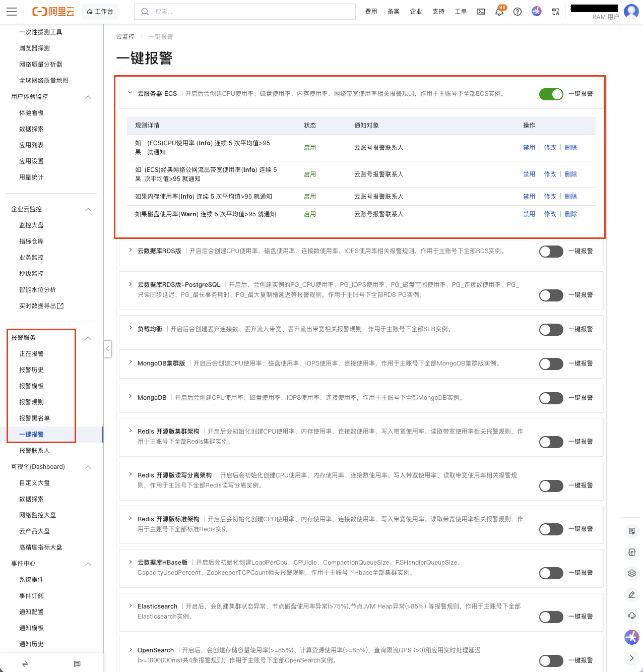Enable one-click alarm for 云数据库RDS版
Screen dimensions: 643x672
pos(551,251)
